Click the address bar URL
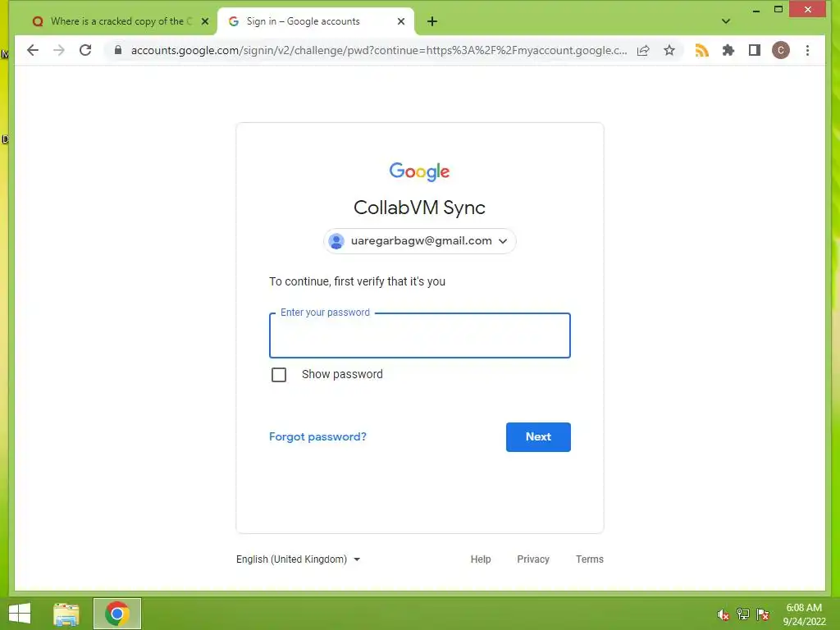This screenshot has height=630, width=840. click(x=379, y=50)
